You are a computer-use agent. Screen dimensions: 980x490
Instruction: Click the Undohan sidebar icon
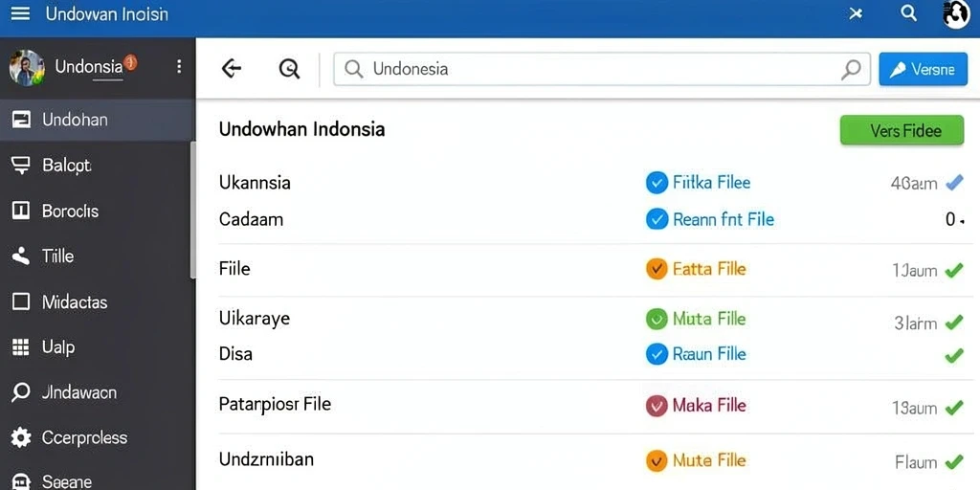21,120
